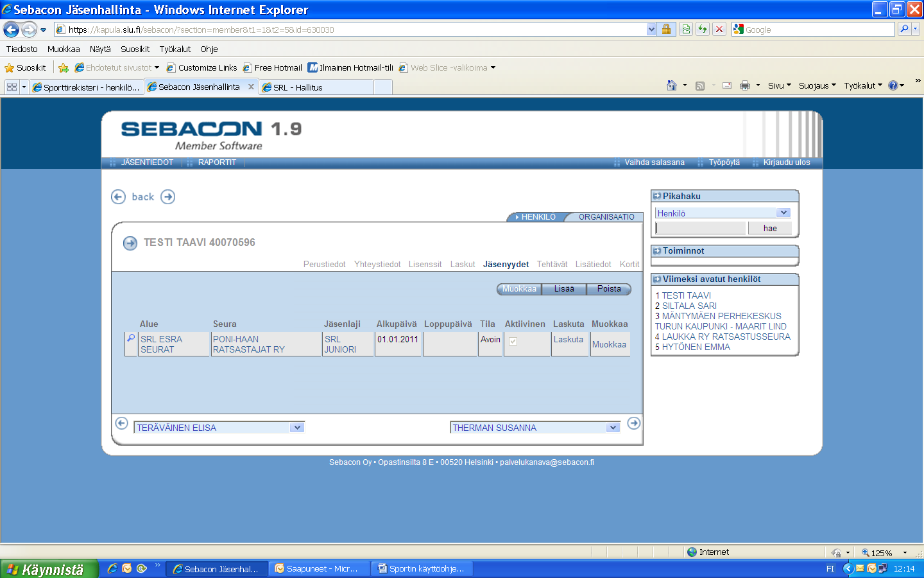Viewport: 924px width, 578px height.
Task: Open the Saapuneet - Micr... taskbar window
Action: 319,569
